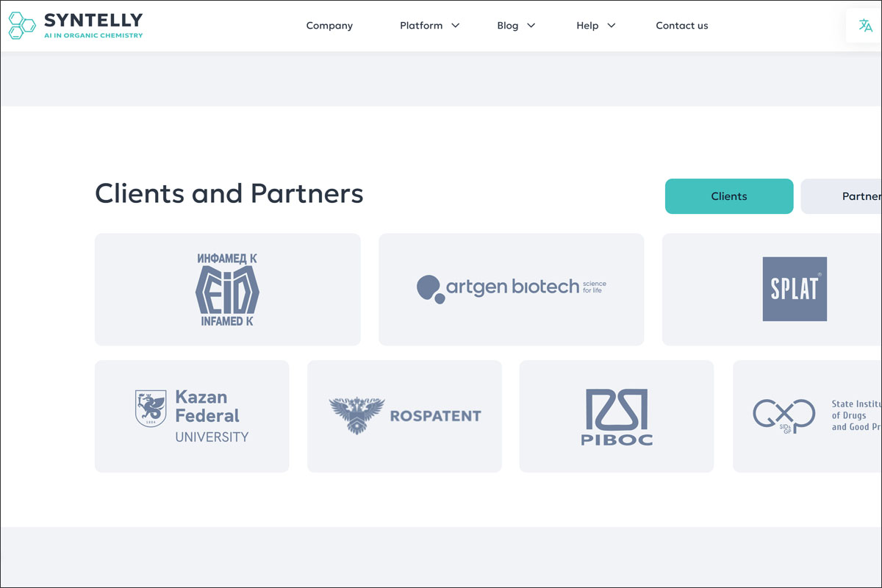Go to the Contact us page
This screenshot has height=588, width=882.
[x=681, y=26]
